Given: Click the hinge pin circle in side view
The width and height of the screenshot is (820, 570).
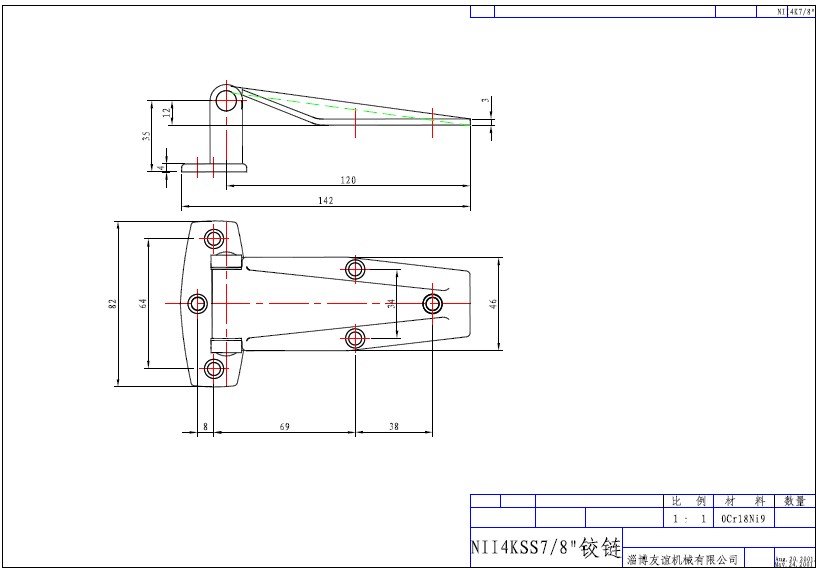Looking at the screenshot, I should [x=228, y=99].
